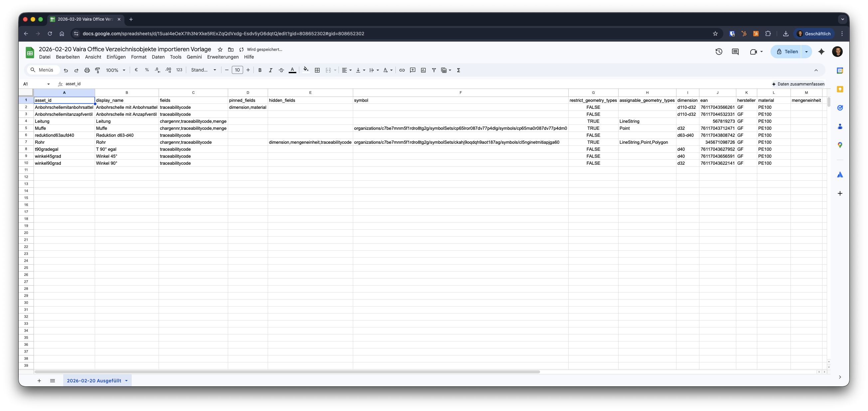Open the zoom 100% dropdown

point(116,70)
